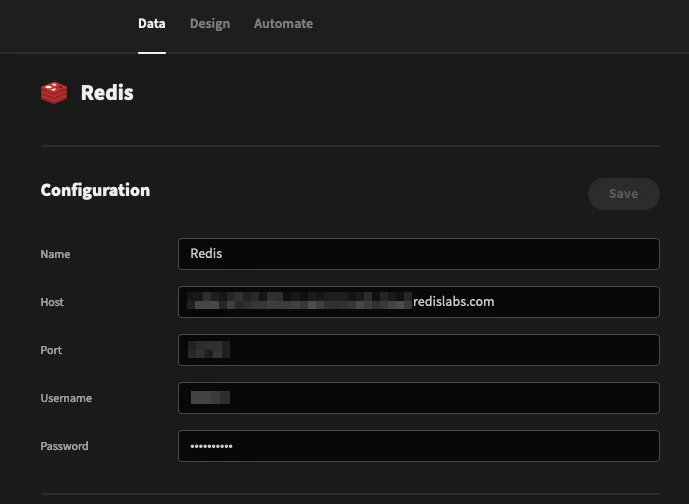Image resolution: width=689 pixels, height=504 pixels.
Task: Click into the Port input field
Action: click(419, 350)
